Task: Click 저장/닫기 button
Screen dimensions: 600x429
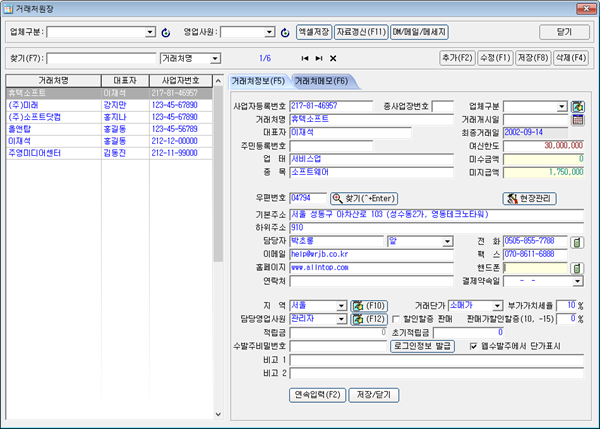Action: (374, 395)
